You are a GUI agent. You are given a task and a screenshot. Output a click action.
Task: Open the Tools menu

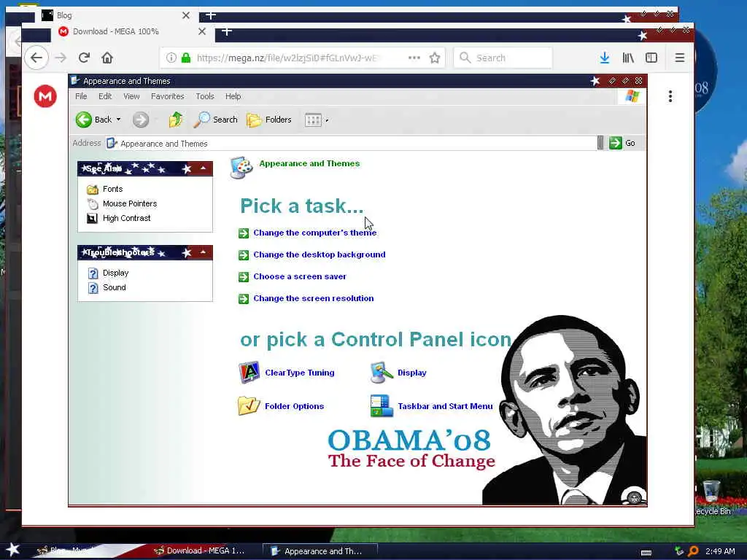(205, 96)
